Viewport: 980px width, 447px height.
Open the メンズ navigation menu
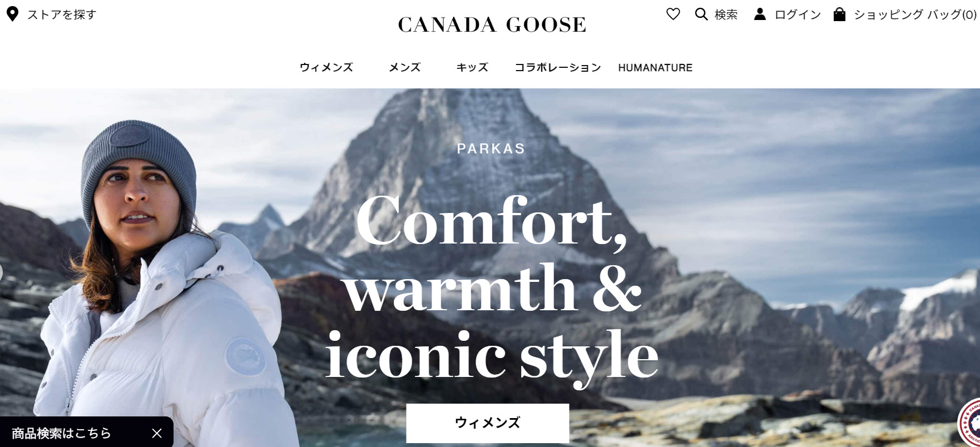[x=404, y=67]
